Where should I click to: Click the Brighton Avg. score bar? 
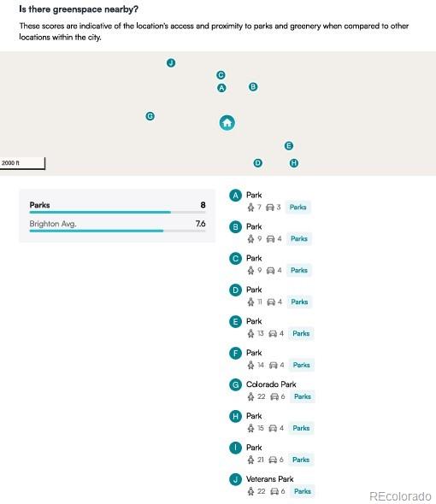(117, 231)
